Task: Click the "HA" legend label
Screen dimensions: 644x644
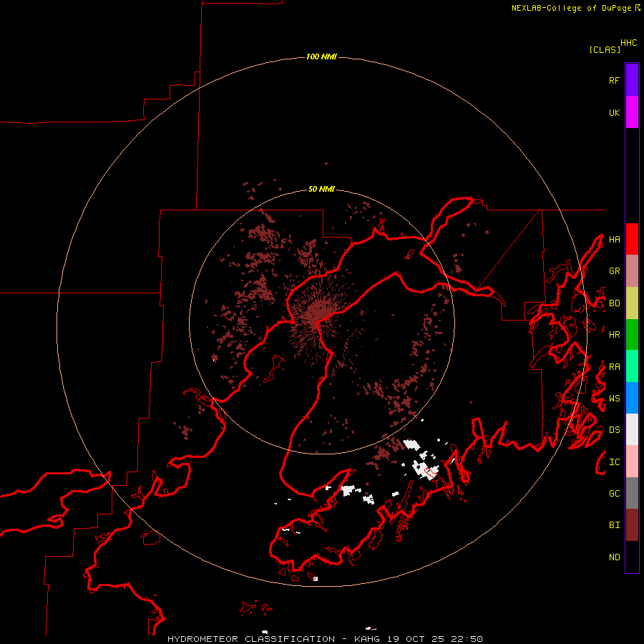Action: pos(614,239)
